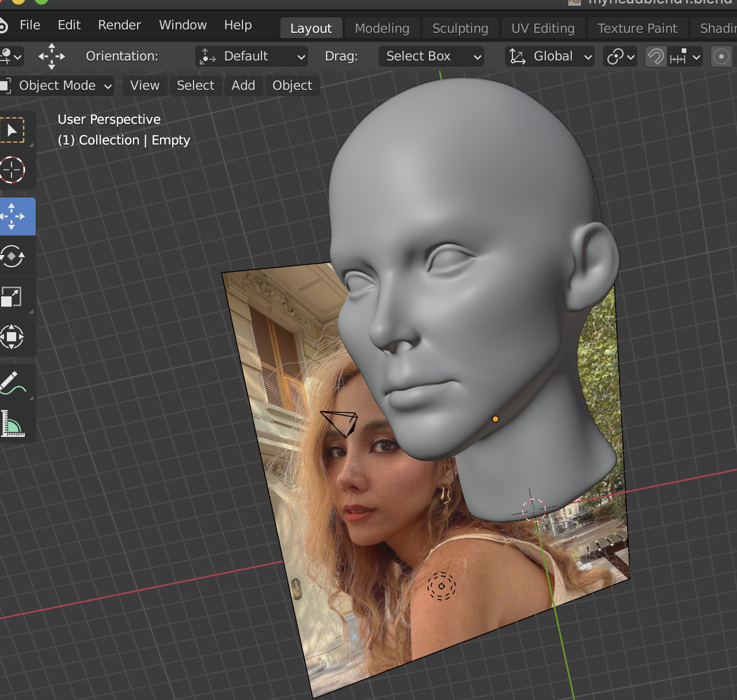The image size is (737, 700).
Task: Switch to the Layout workspace tab
Action: coord(311,28)
